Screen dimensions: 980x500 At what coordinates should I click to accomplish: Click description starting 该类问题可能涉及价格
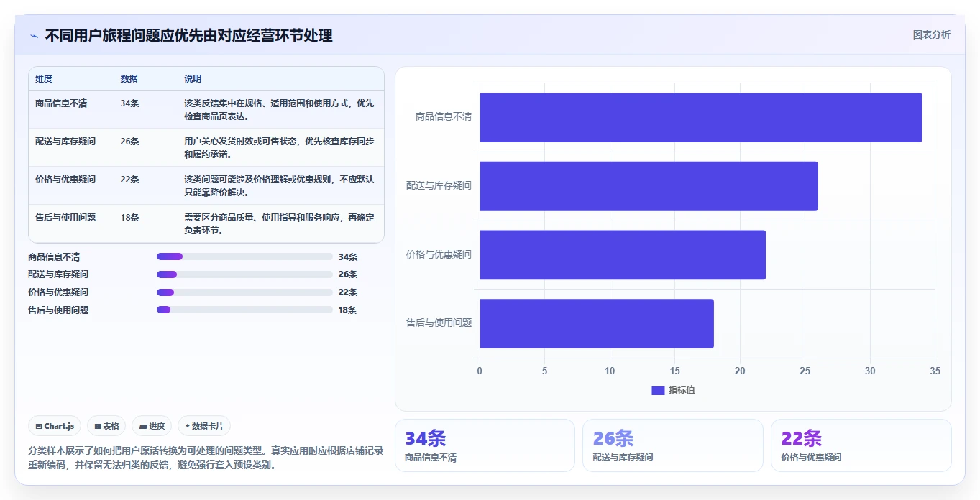[x=279, y=186]
